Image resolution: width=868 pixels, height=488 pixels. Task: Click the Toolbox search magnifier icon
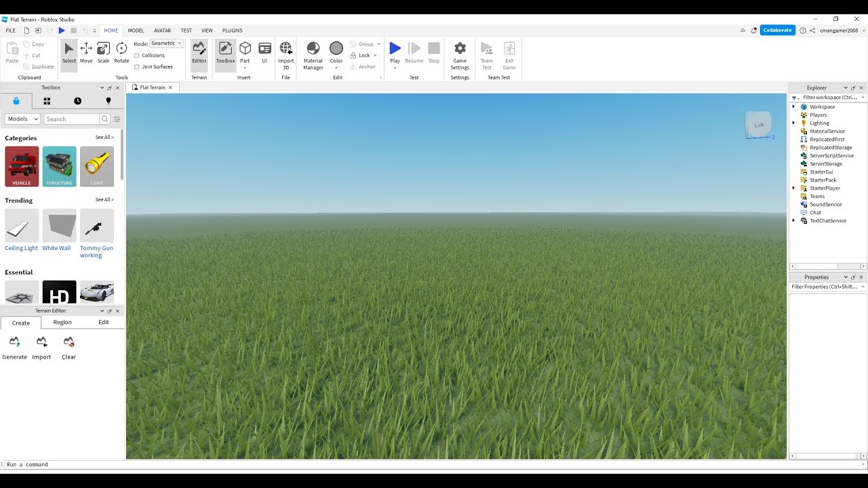(104, 119)
